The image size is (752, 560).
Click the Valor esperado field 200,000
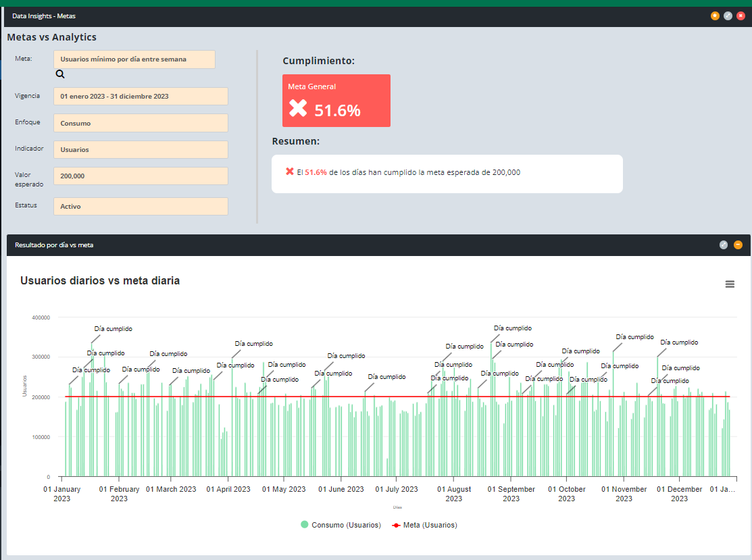(x=141, y=176)
